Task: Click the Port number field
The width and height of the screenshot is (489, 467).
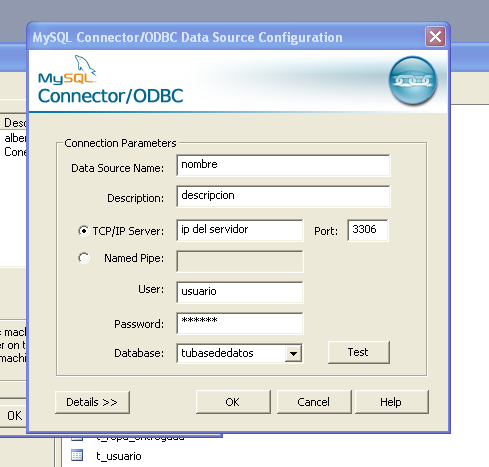Action: 368,230
